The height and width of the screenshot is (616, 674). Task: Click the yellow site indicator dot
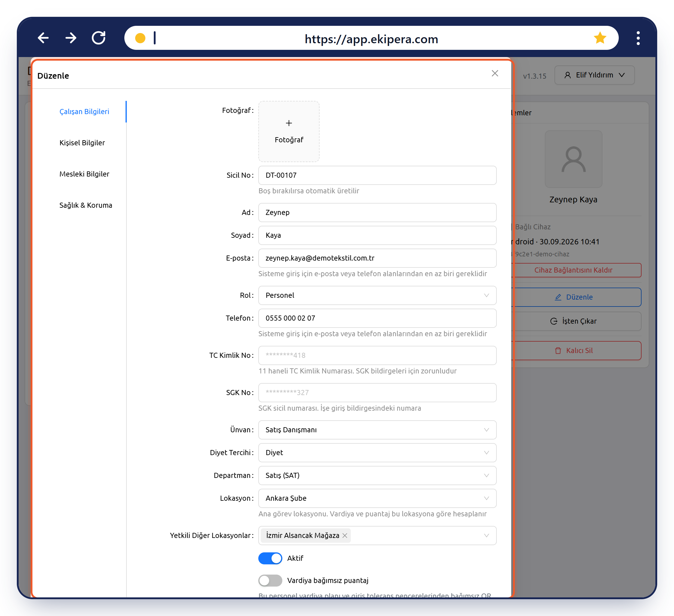click(x=140, y=38)
